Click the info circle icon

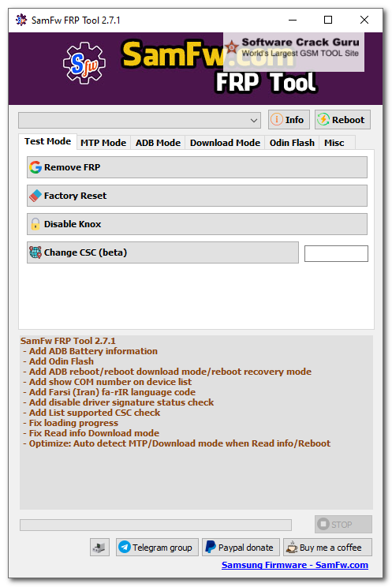(x=276, y=120)
